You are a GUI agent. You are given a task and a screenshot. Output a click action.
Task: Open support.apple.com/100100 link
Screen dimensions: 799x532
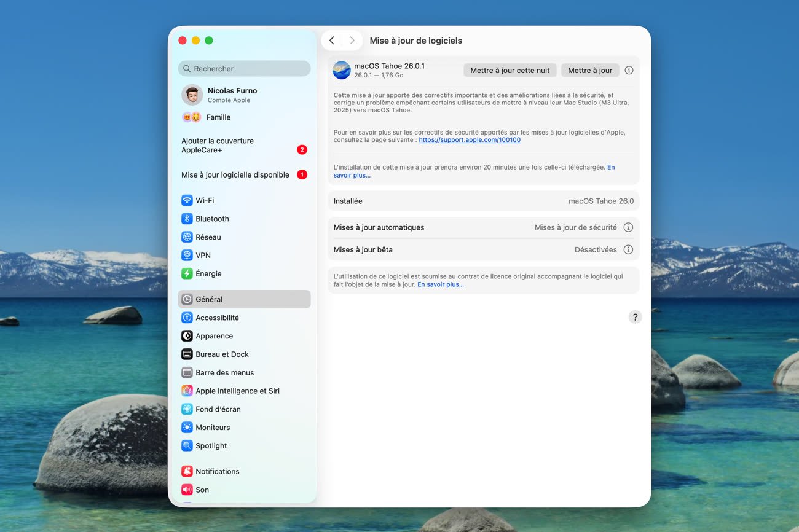tap(470, 140)
